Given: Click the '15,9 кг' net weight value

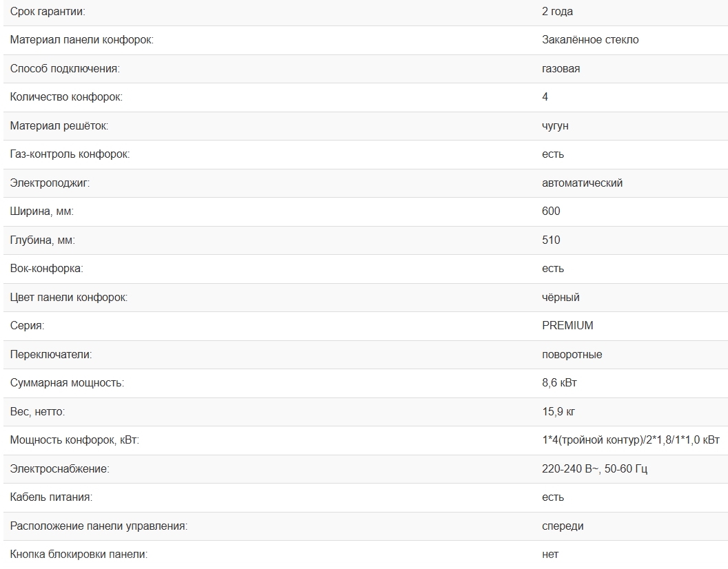Looking at the screenshot, I should (x=558, y=412).
